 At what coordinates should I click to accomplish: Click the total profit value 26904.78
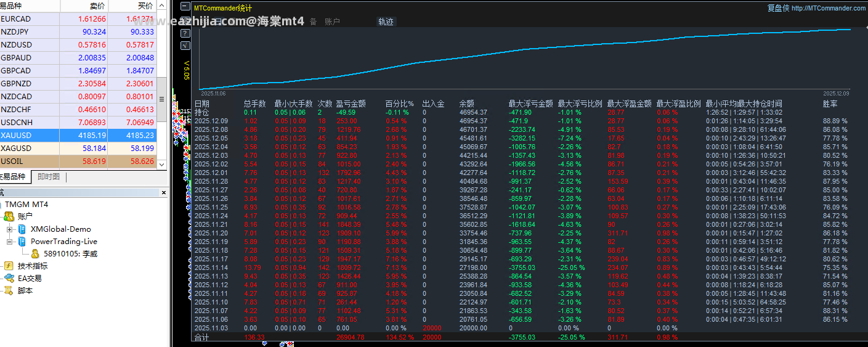[351, 338]
